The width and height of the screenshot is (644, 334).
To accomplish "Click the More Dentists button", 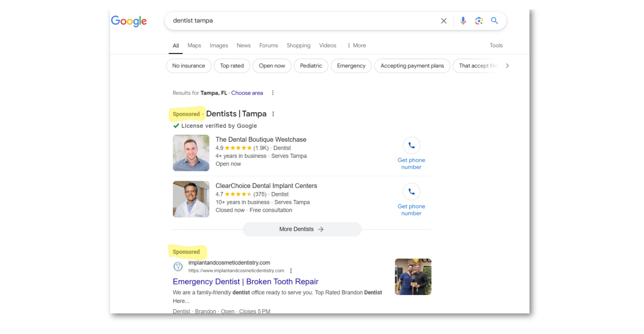I will tap(302, 229).
